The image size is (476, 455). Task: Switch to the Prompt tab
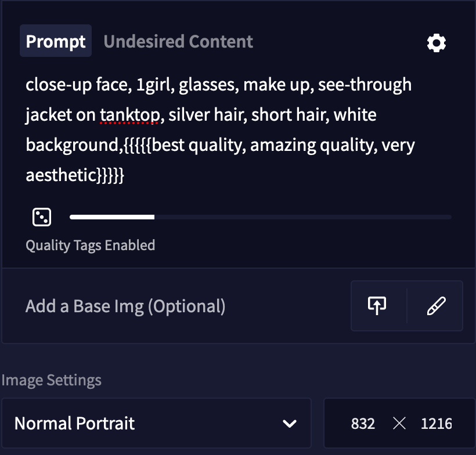[56, 41]
